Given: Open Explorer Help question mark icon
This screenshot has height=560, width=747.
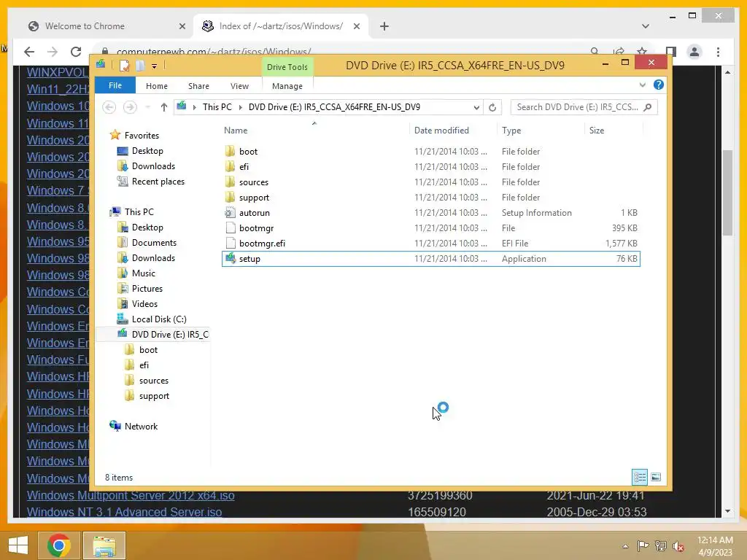Looking at the screenshot, I should [x=659, y=85].
